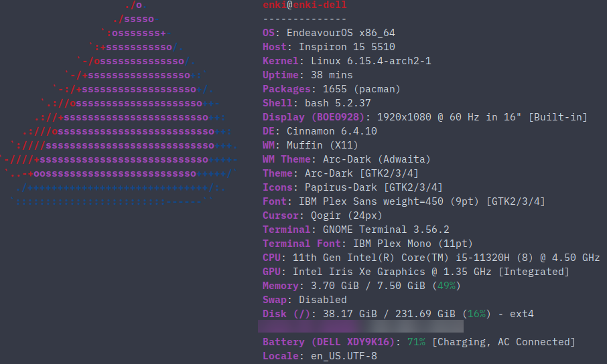Image resolution: width=607 pixels, height=364 pixels.
Task: Click the Battery (DELL XDY9K16) 71% line
Action: tap(419, 342)
